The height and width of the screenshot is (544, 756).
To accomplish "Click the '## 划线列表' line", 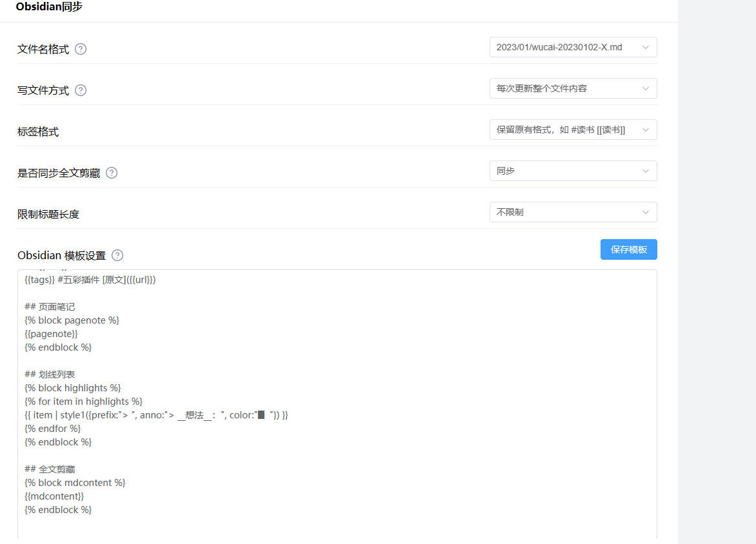I will pyautogui.click(x=50, y=374).
